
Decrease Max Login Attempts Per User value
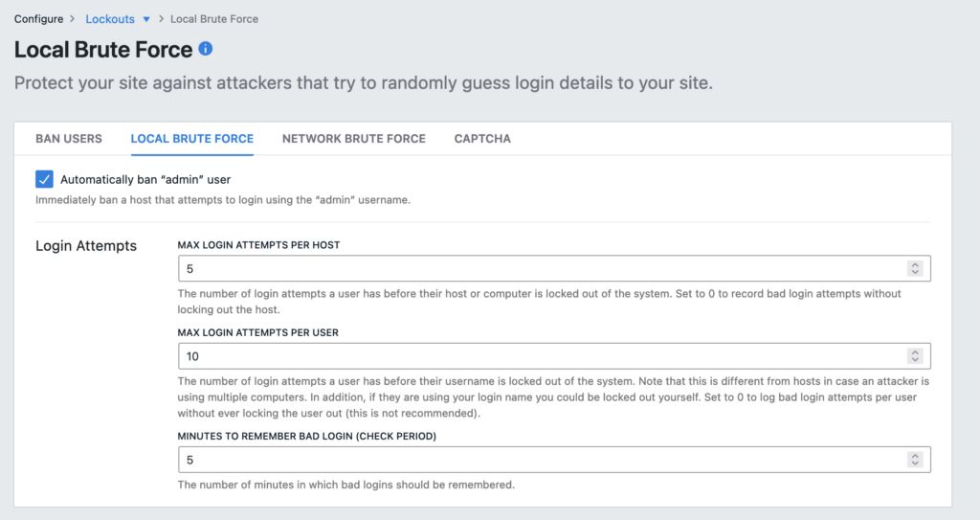(x=915, y=360)
